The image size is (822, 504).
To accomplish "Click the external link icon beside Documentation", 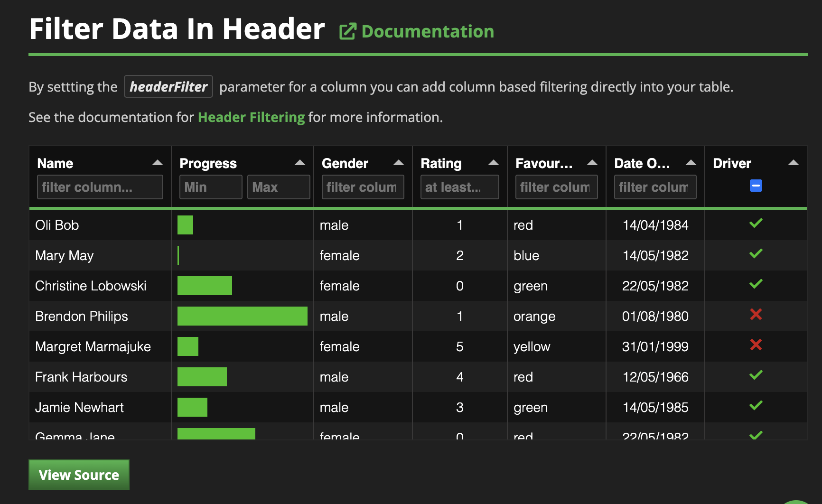I will (347, 32).
